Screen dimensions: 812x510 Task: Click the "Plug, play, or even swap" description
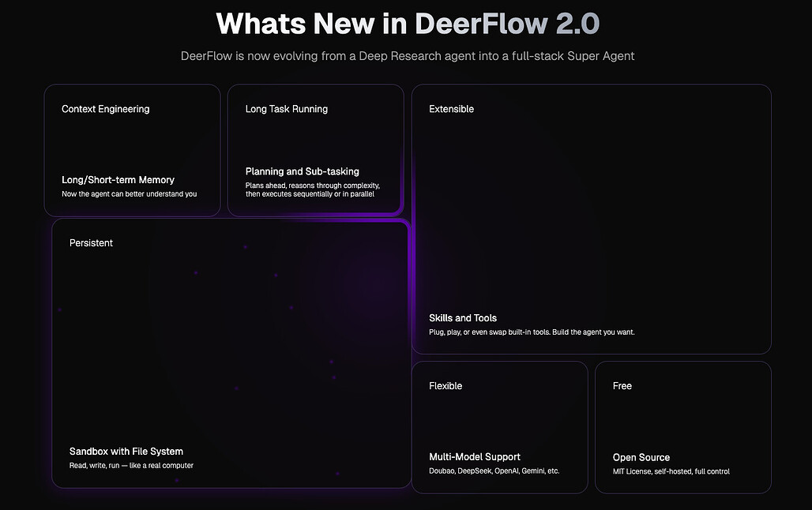pos(532,332)
